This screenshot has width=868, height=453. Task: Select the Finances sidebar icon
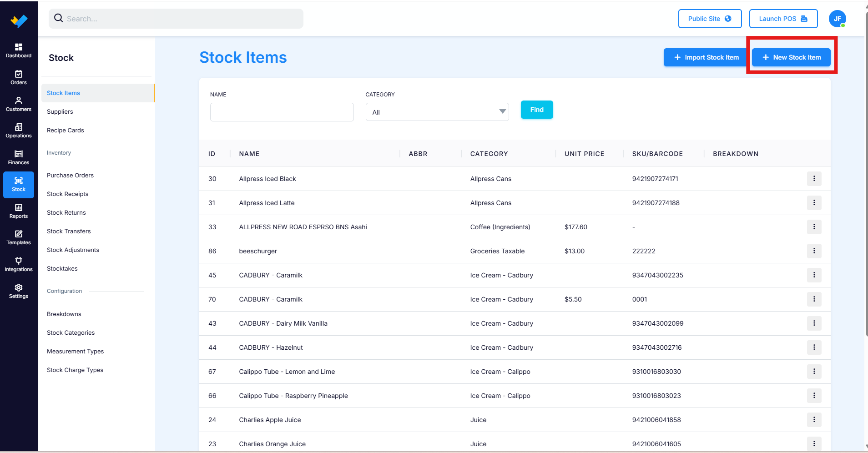pos(19,157)
